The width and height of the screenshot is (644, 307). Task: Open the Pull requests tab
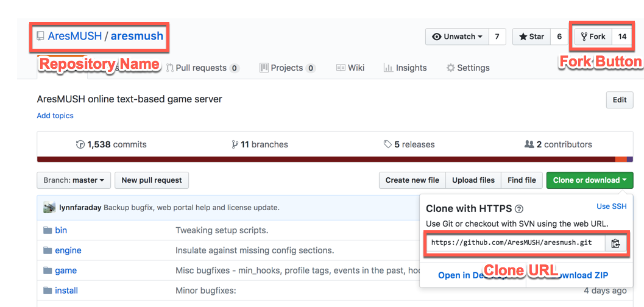pyautogui.click(x=202, y=68)
